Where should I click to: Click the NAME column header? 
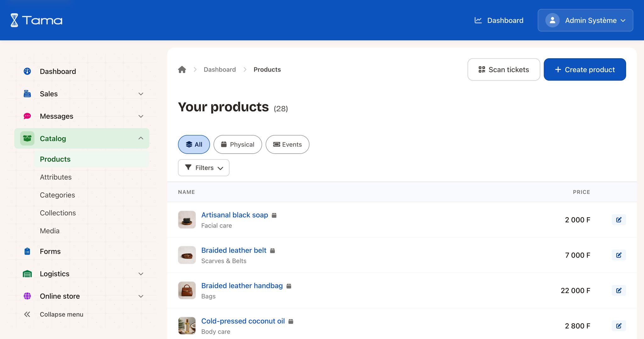click(x=186, y=192)
